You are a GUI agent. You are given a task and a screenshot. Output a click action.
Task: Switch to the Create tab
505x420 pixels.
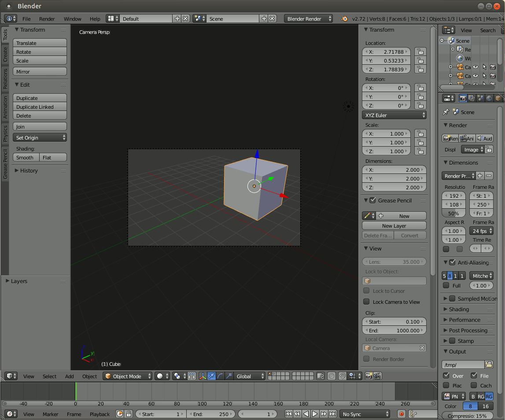tap(5, 55)
